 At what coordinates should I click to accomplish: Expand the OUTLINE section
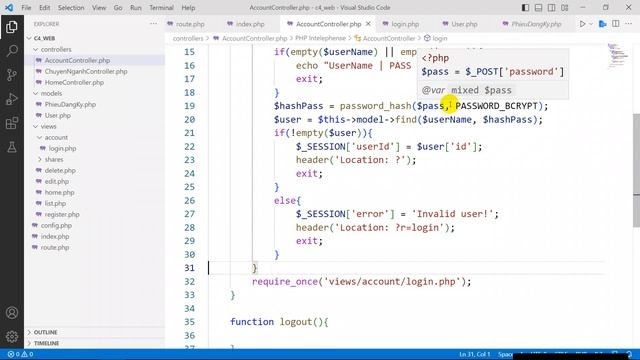pyautogui.click(x=45, y=332)
